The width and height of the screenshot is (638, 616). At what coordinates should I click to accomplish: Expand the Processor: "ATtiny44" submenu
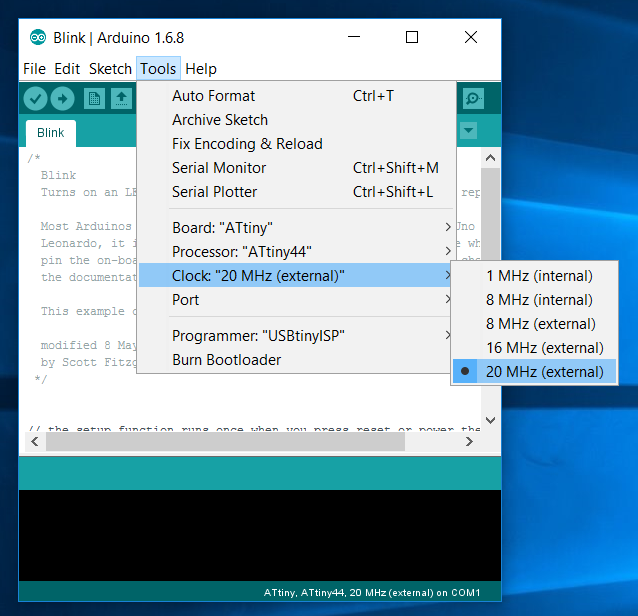click(297, 252)
